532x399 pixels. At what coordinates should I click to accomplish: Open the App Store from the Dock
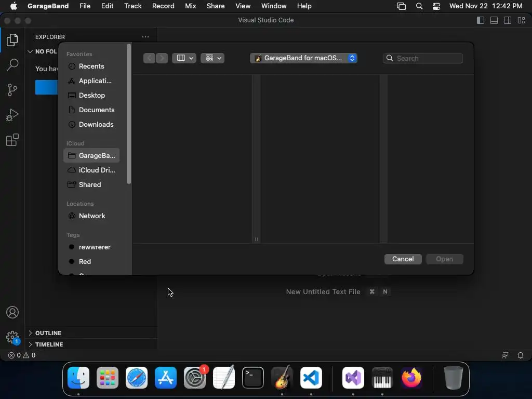point(166,378)
